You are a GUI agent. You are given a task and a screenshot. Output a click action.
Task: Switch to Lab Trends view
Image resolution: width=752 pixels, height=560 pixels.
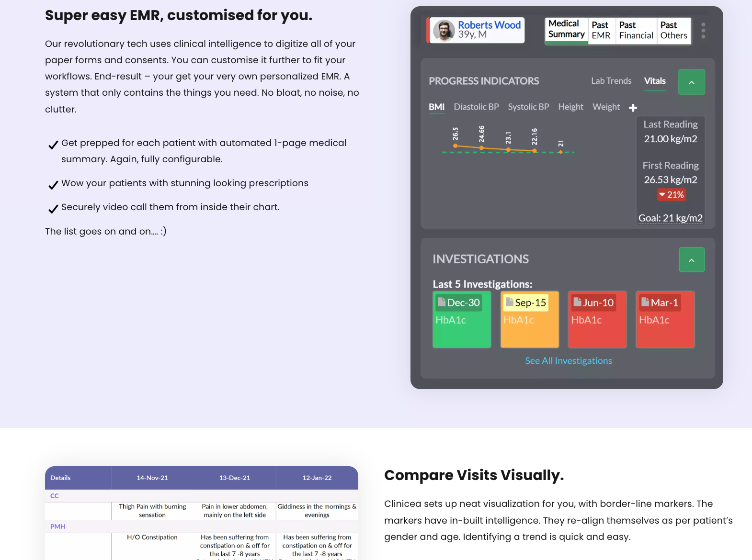pyautogui.click(x=611, y=81)
